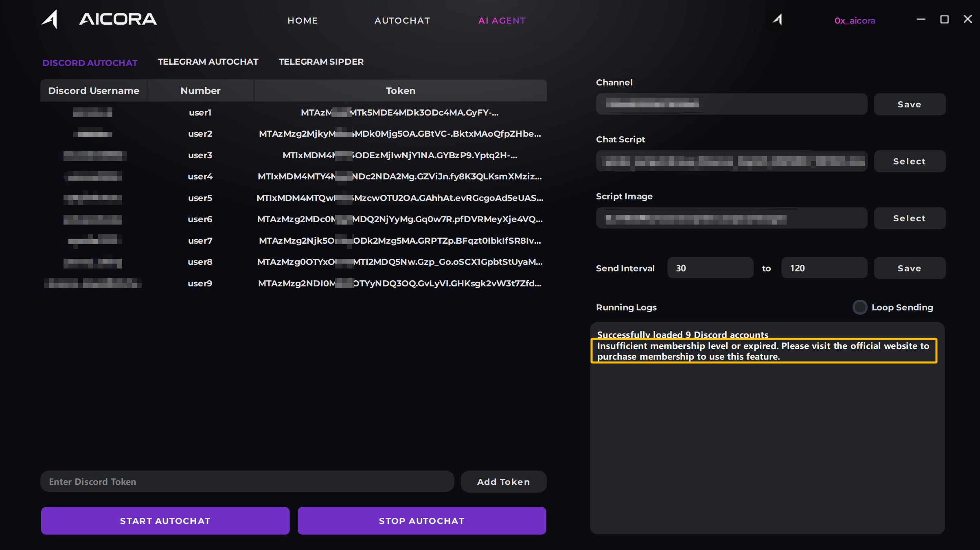Minimize the Aicora window
Image resolution: width=980 pixels, height=550 pixels.
(x=921, y=20)
